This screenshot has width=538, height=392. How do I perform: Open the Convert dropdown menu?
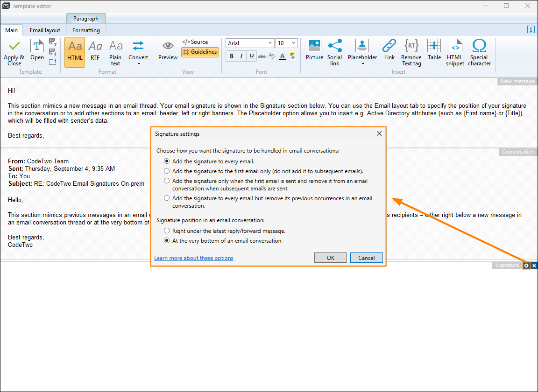point(138,51)
